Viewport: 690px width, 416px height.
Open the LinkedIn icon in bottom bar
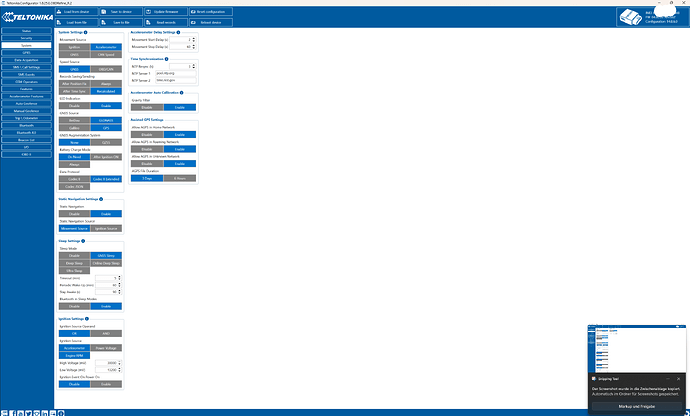click(x=44, y=413)
